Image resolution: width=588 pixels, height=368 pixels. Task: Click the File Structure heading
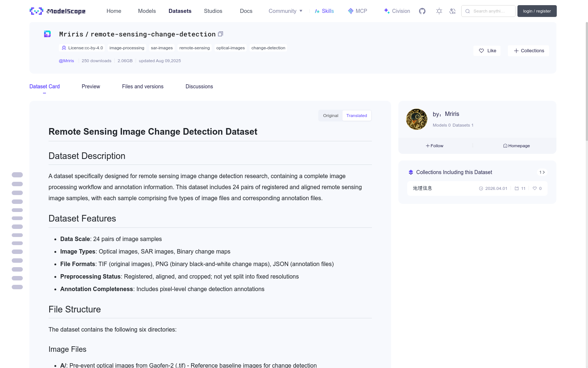click(75, 309)
